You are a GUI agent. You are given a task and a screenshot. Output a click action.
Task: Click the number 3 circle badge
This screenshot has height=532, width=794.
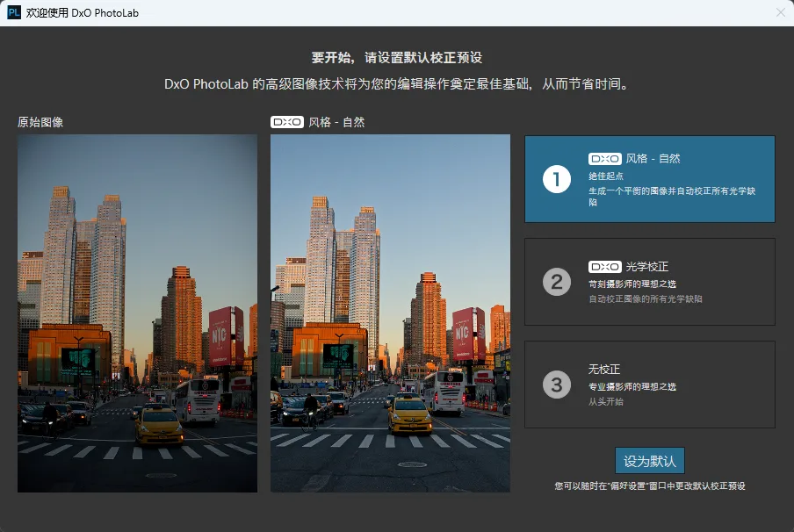coord(557,385)
